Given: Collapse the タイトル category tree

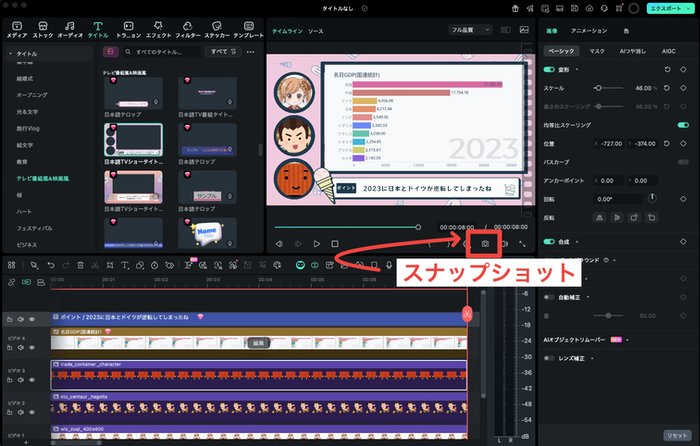Looking at the screenshot, I should (x=10, y=52).
